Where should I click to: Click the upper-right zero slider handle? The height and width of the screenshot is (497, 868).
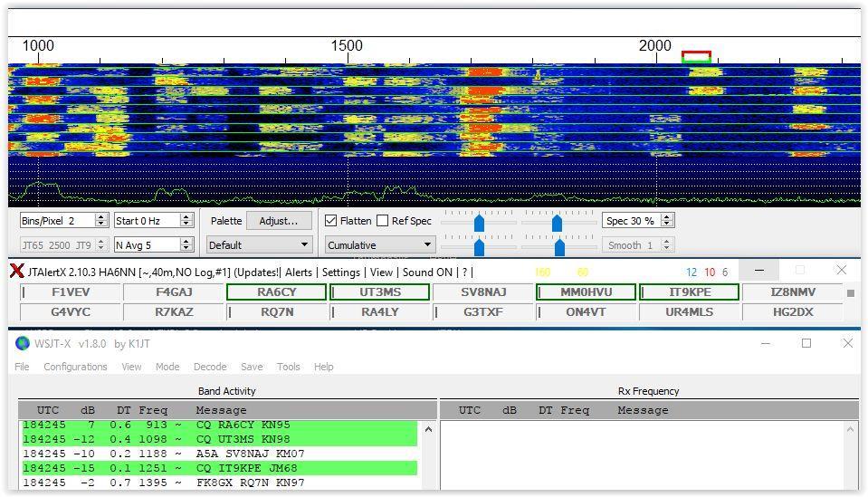coord(557,223)
